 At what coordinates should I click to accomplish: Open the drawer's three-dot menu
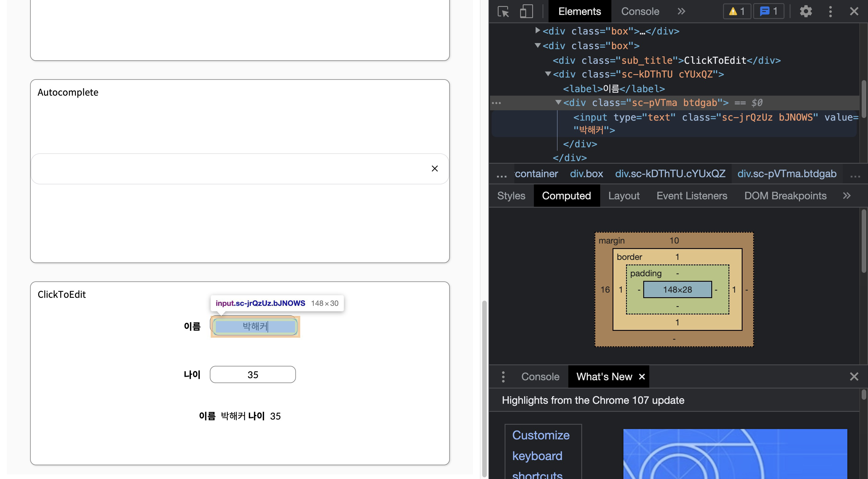coord(503,376)
